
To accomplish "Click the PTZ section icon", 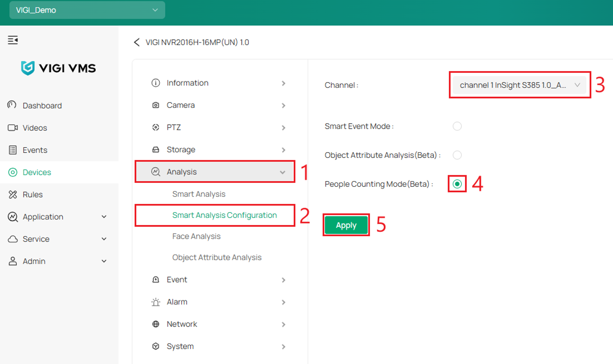I will tap(156, 127).
